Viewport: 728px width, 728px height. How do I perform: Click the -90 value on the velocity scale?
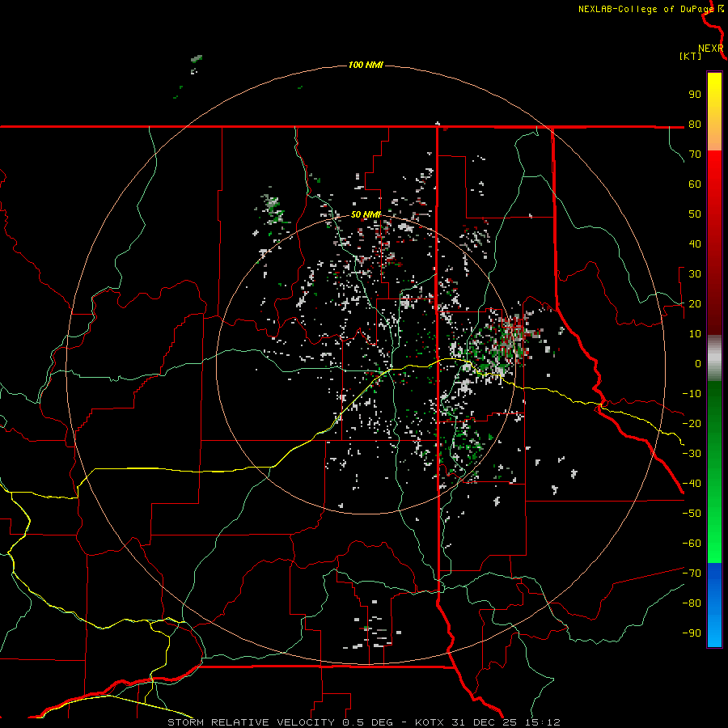click(x=692, y=633)
